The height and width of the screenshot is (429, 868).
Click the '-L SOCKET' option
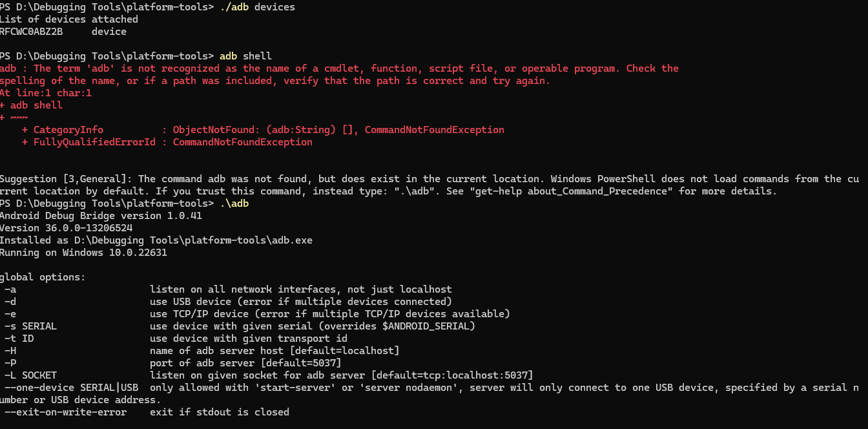(30, 375)
